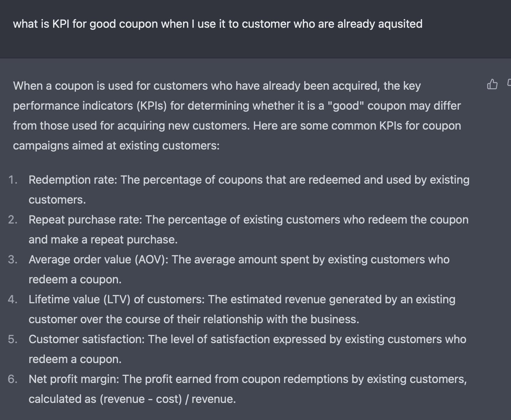Screen dimensions: 511x420
Task: Click the word "aqusited" in the question
Action: (400, 24)
